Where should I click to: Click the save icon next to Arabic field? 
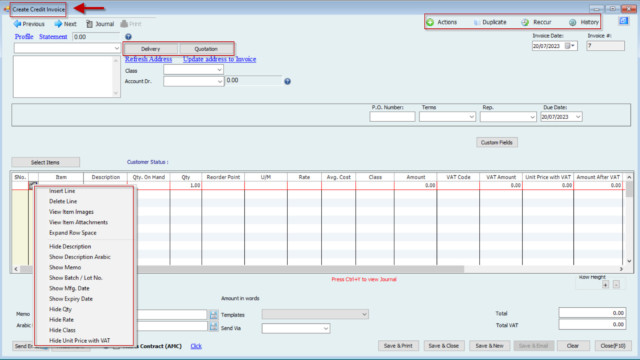pyautogui.click(x=213, y=327)
